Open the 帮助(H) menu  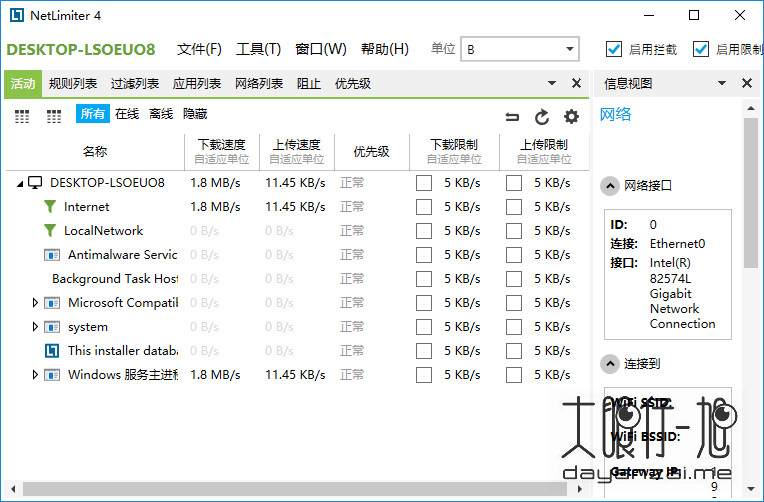(x=385, y=49)
